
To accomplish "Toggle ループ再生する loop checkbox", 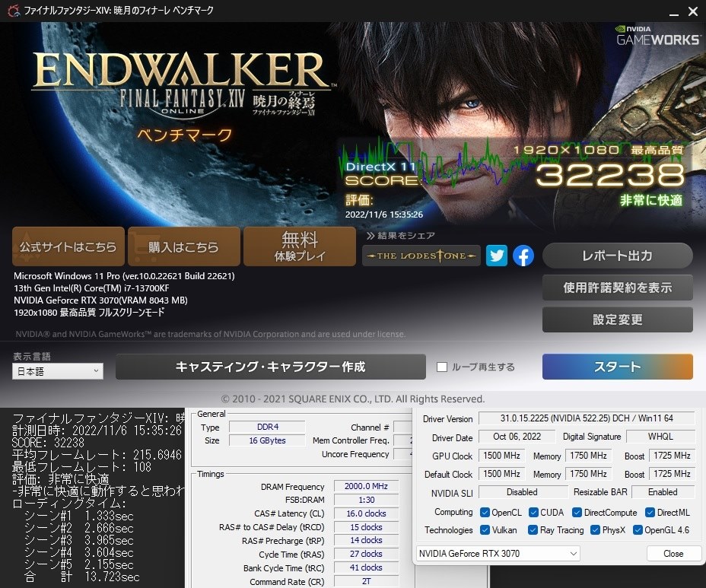I will [442, 367].
